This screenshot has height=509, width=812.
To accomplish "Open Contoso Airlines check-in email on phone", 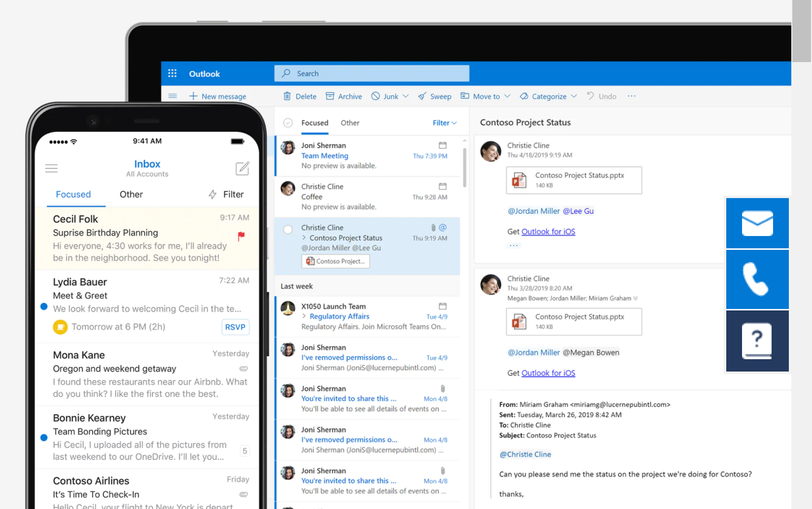I will pyautogui.click(x=147, y=490).
